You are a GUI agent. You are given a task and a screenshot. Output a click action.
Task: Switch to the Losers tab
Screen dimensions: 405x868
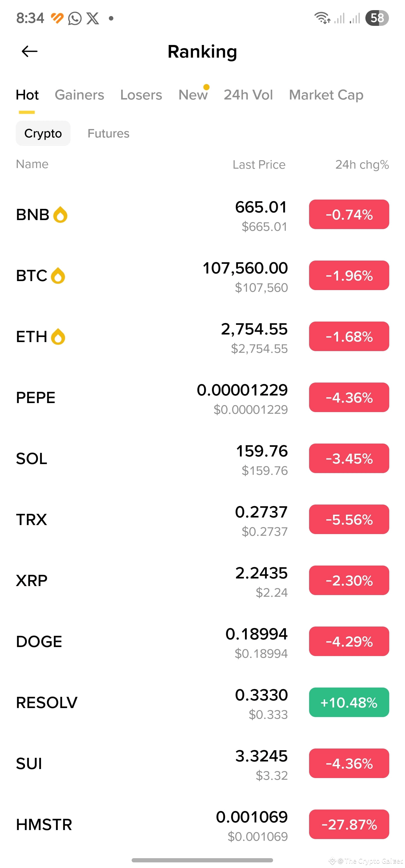pos(141,95)
